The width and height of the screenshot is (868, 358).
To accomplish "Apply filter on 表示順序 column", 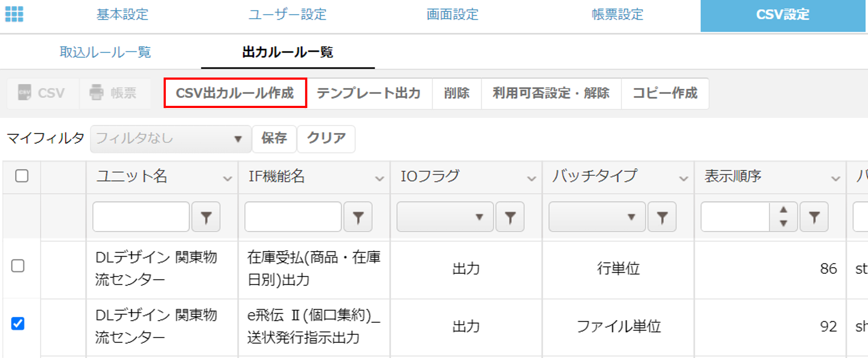I will pyautogui.click(x=814, y=217).
